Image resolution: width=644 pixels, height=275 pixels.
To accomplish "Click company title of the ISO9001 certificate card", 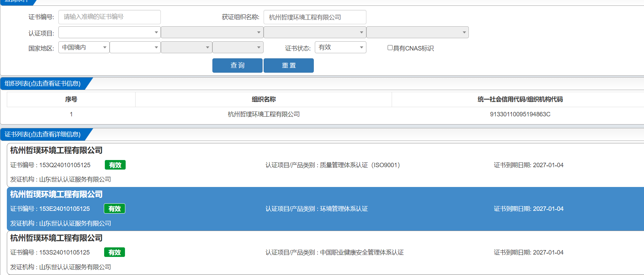I will [x=56, y=150].
